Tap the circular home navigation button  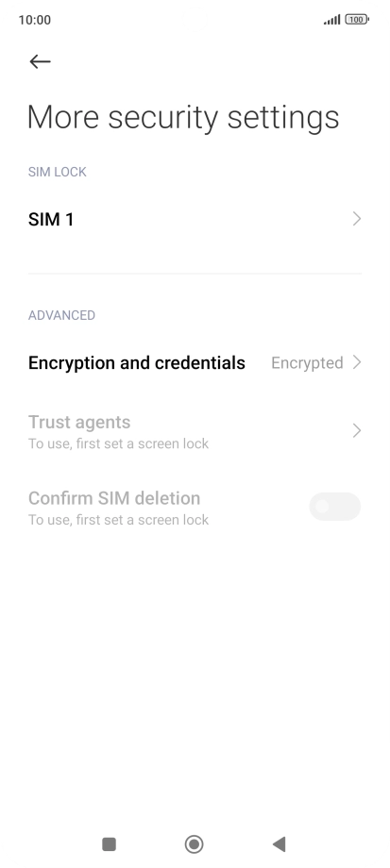point(194,844)
